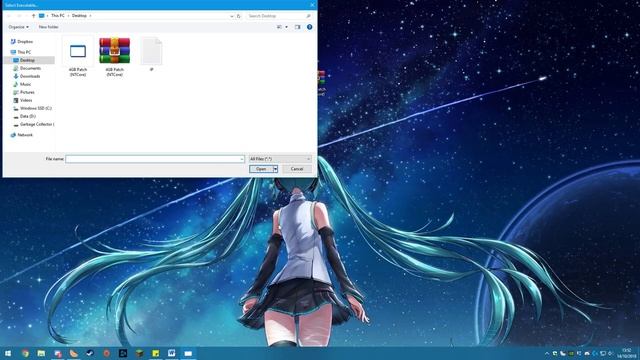Open the File name history dropdown arrow
This screenshot has height=360, width=640.
pyautogui.click(x=242, y=159)
